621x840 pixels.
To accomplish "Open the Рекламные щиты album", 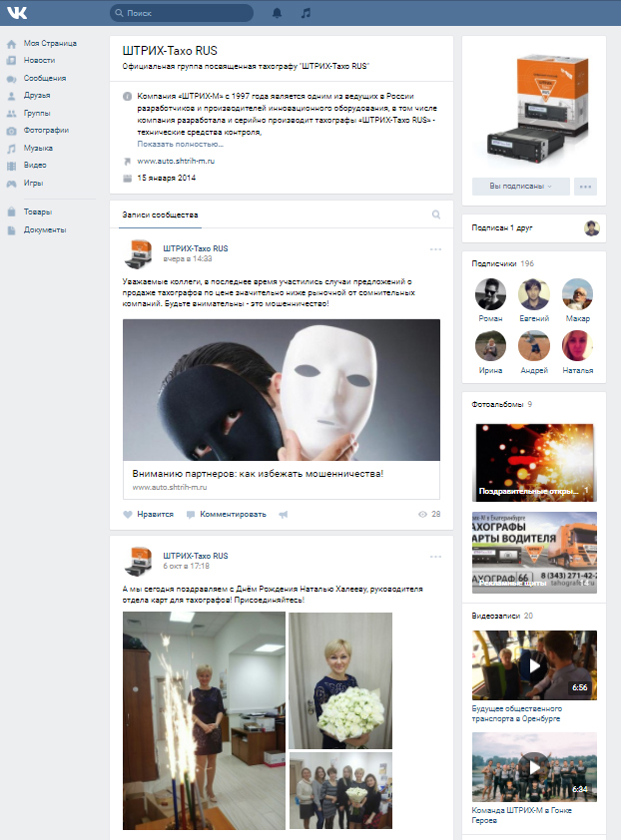I will click(534, 553).
